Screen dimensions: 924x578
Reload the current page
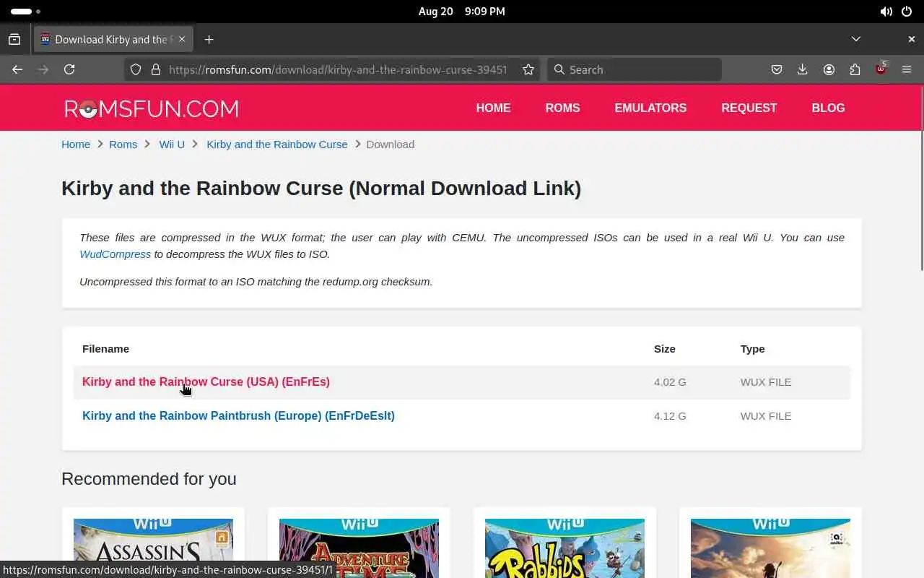[69, 69]
